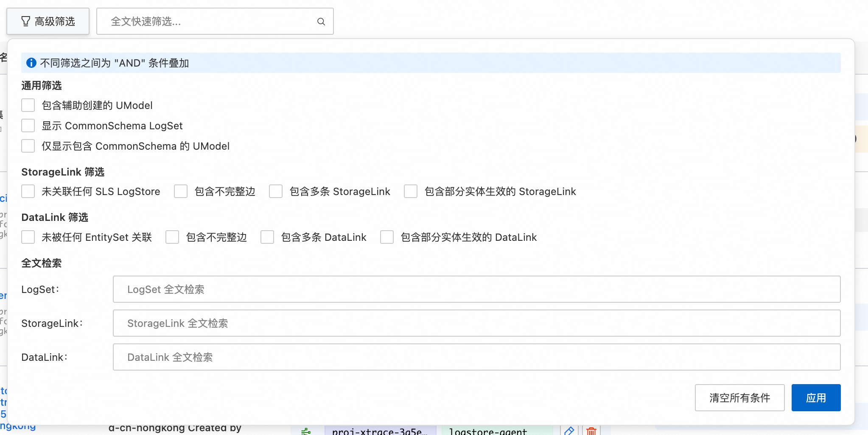Image resolution: width=868 pixels, height=435 pixels.
Task: Click the LogSet 全文检索 input field
Action: 477,289
